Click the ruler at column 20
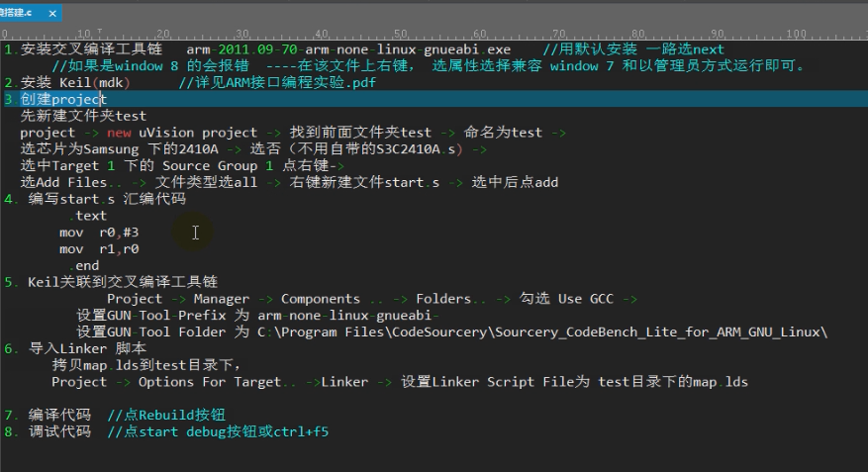Screen dimensions: 868x472 pos(161,34)
